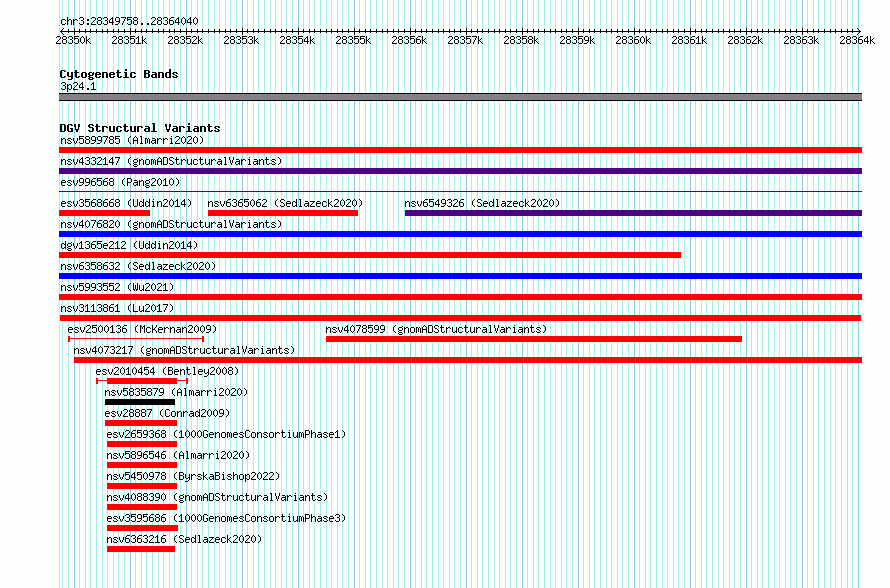Select the esv2010454 variant bar

(142, 381)
